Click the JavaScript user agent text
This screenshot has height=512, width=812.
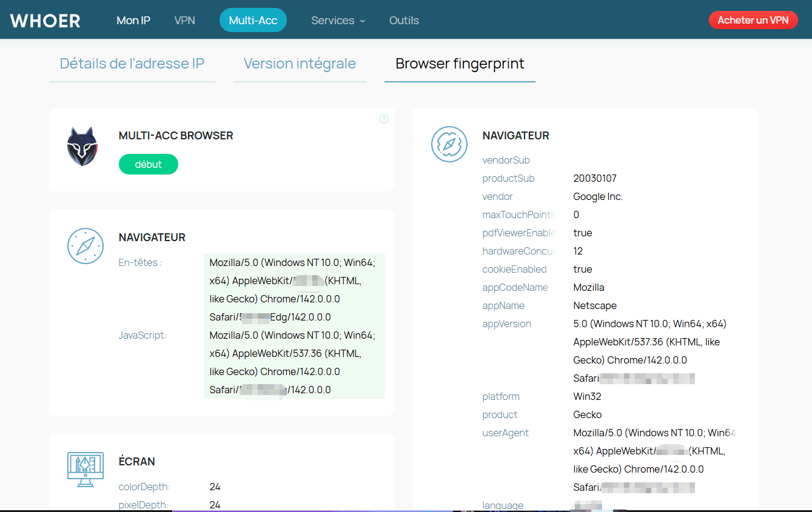(x=294, y=362)
